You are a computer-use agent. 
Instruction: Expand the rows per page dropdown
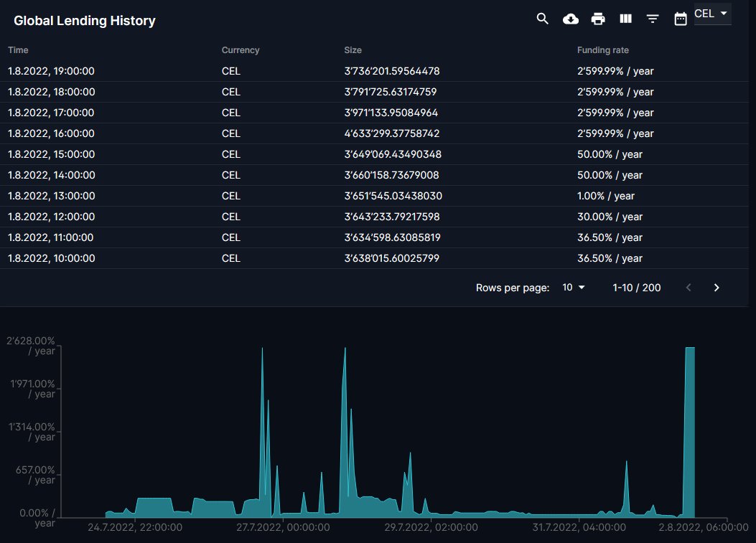[573, 287]
